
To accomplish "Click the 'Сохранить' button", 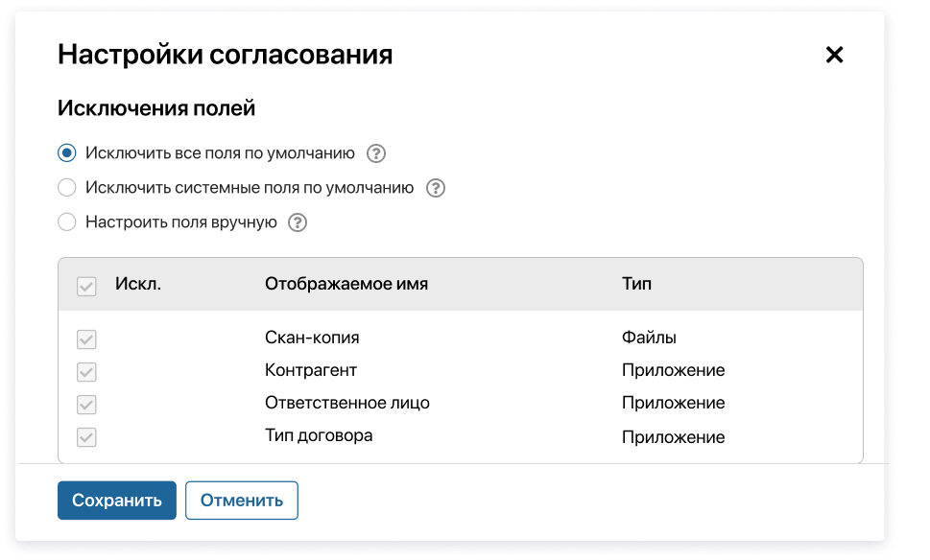I will click(x=116, y=500).
